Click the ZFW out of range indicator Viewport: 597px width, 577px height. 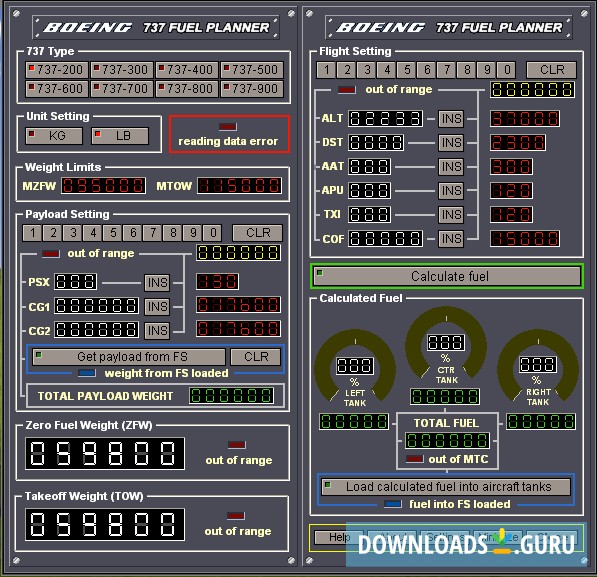click(237, 444)
